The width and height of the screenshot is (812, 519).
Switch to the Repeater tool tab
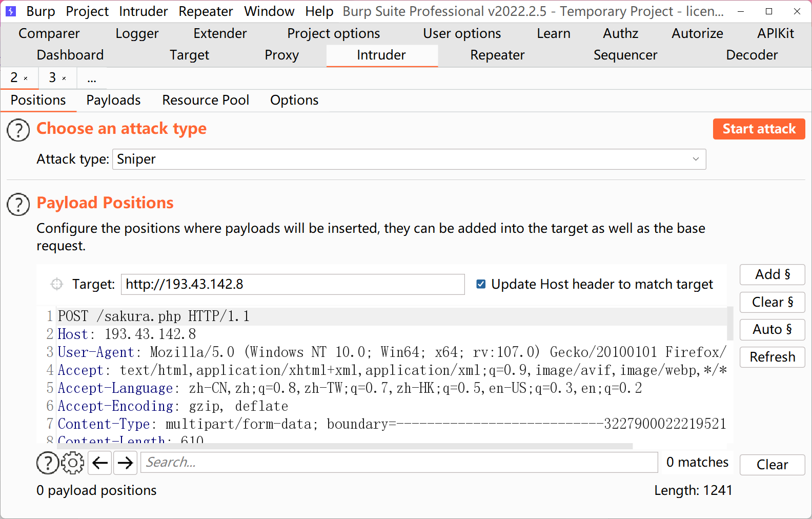tap(497, 55)
